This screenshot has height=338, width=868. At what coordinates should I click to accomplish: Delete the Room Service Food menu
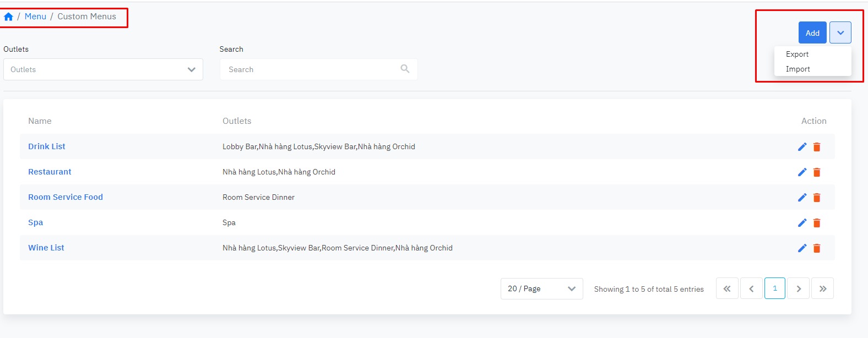[x=817, y=198]
